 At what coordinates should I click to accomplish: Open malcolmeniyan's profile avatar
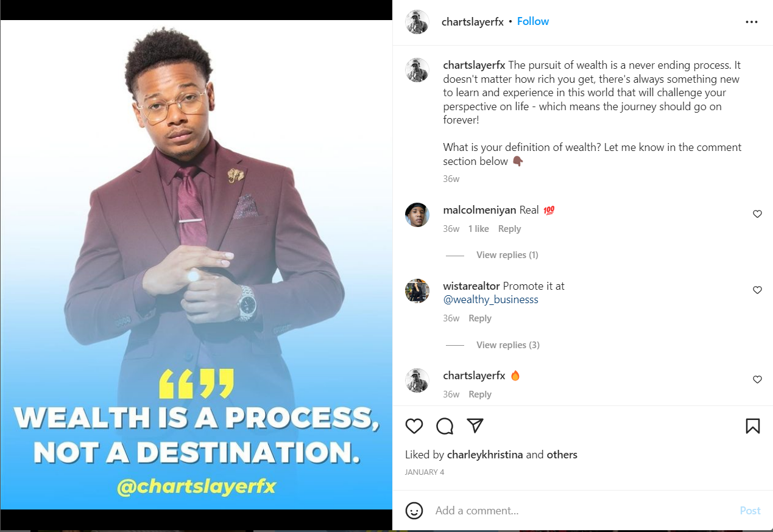pos(417,215)
